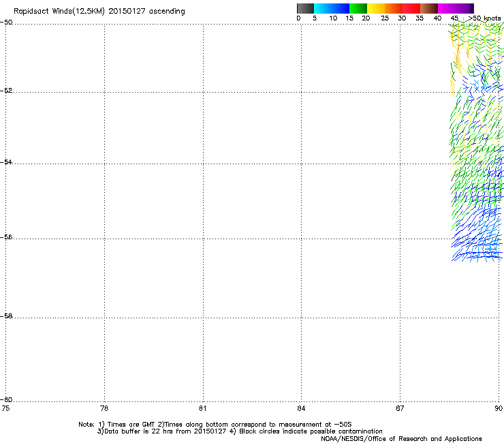Click the '87' longitude axis label
The width and height of the screenshot is (504, 443).
coord(400,408)
